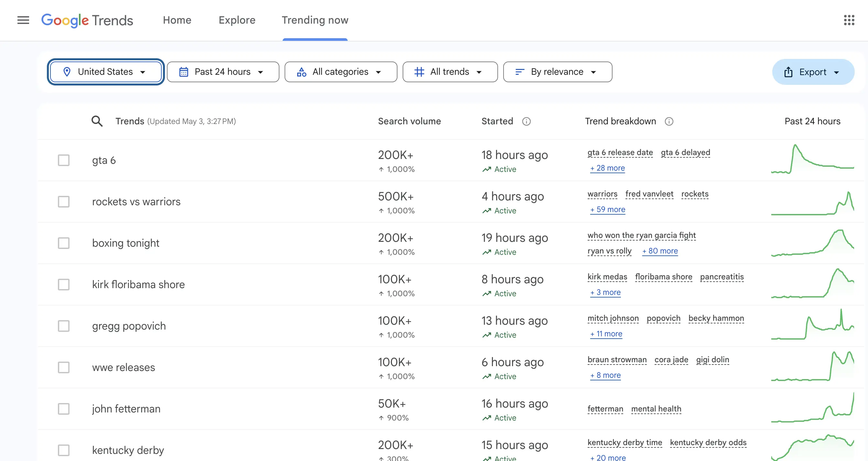The height and width of the screenshot is (461, 868).
Task: Expand + 28 more for gta 6
Action: click(x=607, y=168)
